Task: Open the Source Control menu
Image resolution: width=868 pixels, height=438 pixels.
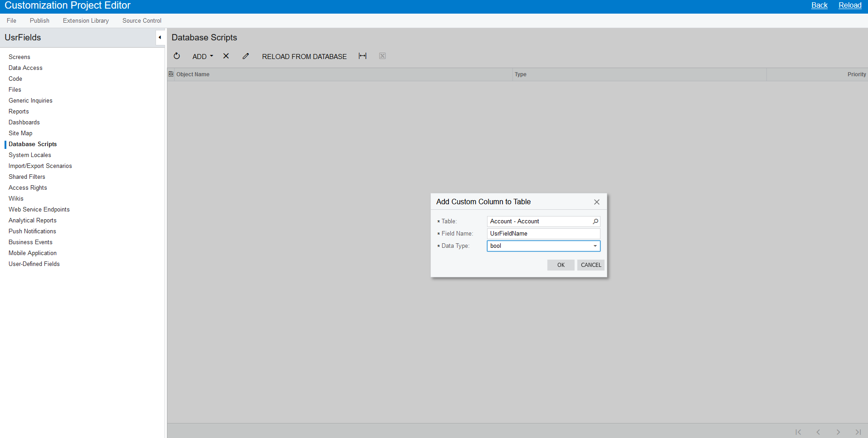Action: pyautogui.click(x=141, y=20)
